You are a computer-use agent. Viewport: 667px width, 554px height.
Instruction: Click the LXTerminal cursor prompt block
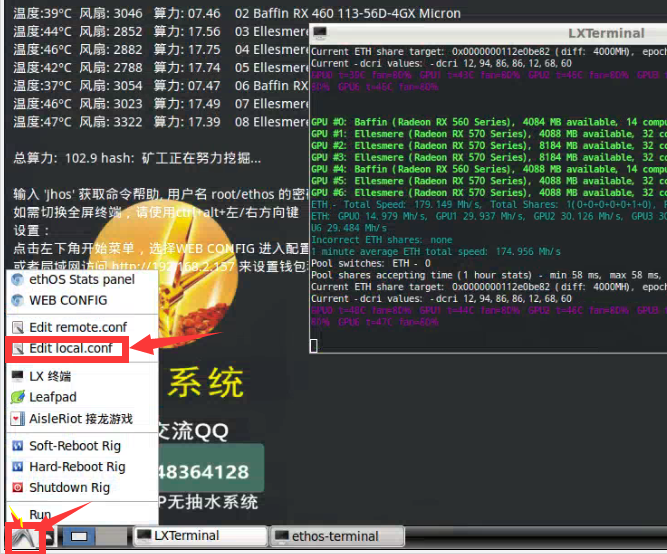point(314,346)
